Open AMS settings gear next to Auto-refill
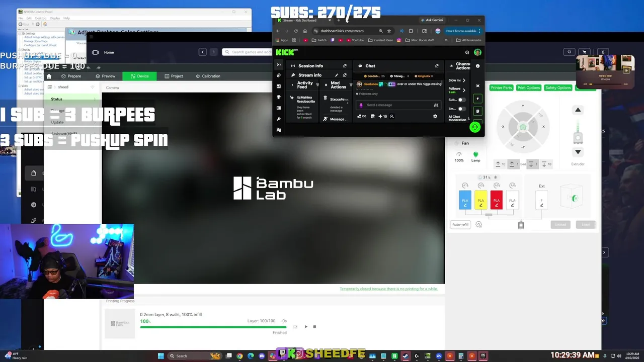 [478, 225]
